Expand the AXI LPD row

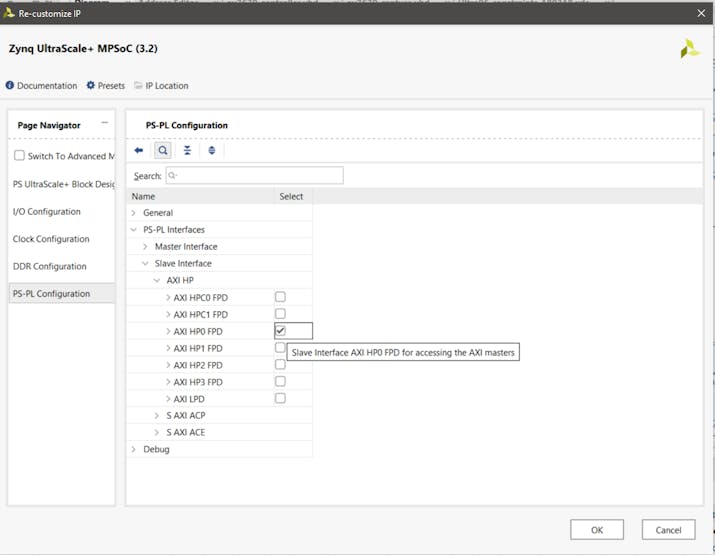click(168, 399)
